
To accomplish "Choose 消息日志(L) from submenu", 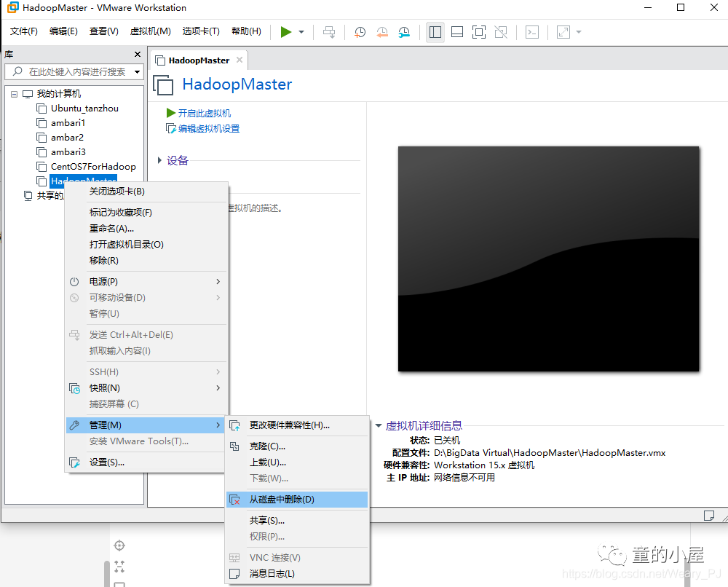I will (297, 574).
